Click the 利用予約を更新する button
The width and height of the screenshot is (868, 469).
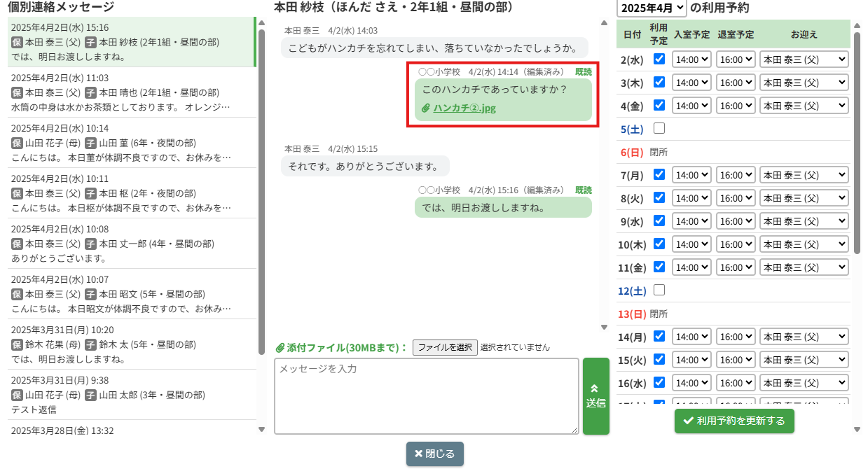tap(734, 421)
